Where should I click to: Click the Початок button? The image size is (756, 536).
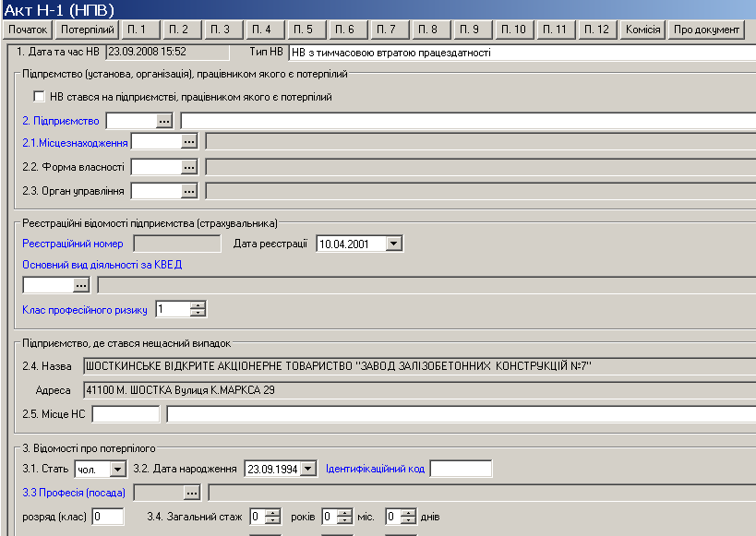click(x=28, y=30)
